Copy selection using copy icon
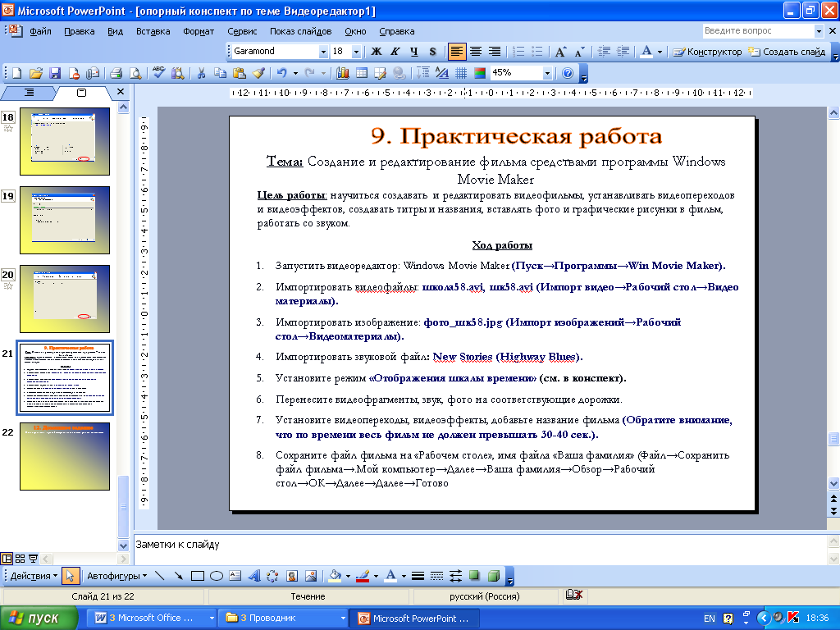840x630 pixels. coord(220,73)
